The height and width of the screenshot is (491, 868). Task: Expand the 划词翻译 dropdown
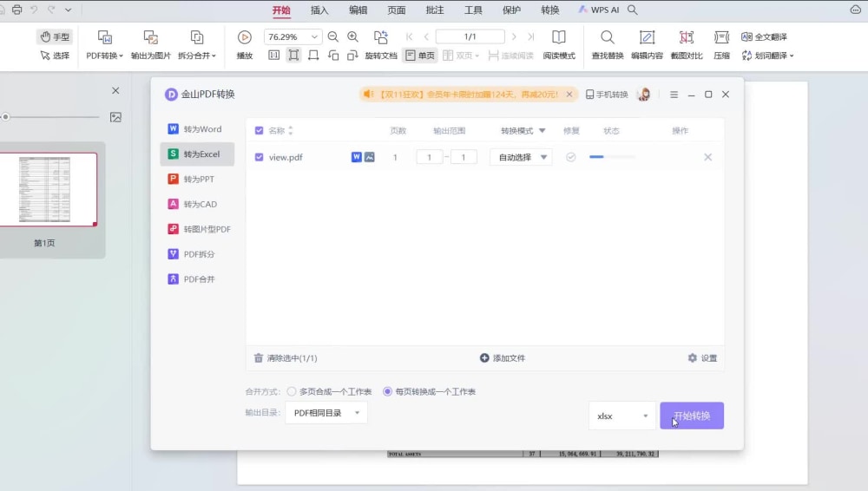[x=792, y=56]
